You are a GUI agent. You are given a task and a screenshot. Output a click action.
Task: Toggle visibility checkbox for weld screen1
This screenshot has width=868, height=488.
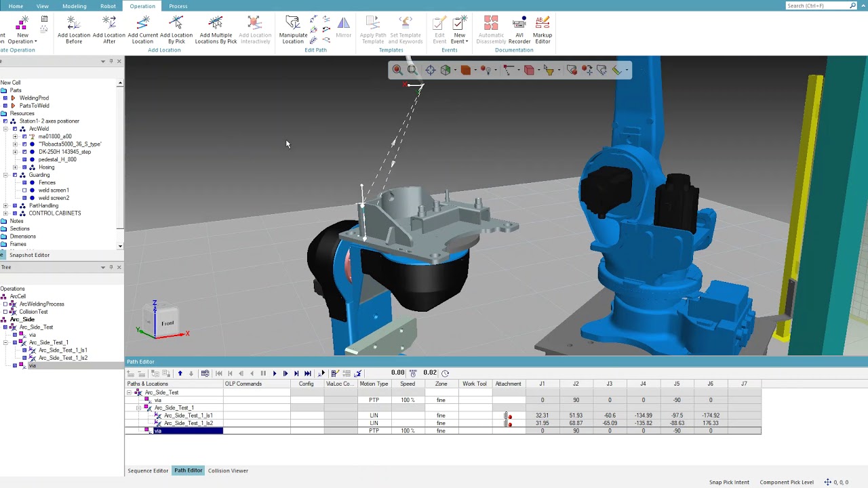pos(24,190)
